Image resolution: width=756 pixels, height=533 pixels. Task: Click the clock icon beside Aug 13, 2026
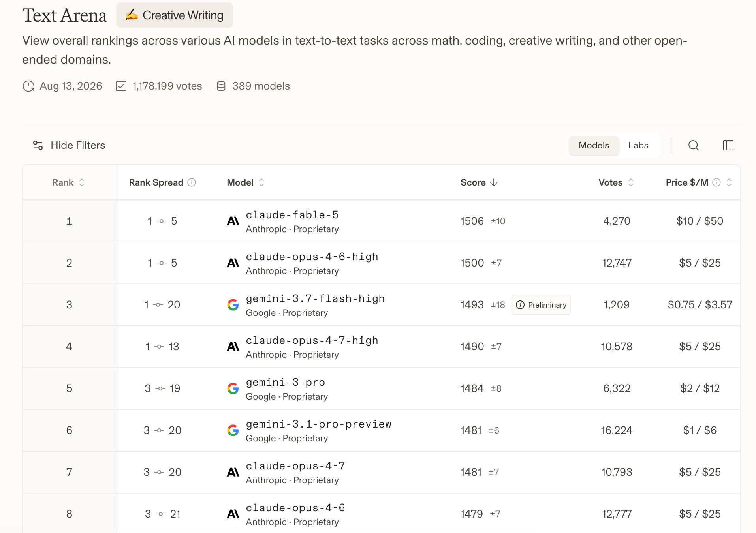28,86
